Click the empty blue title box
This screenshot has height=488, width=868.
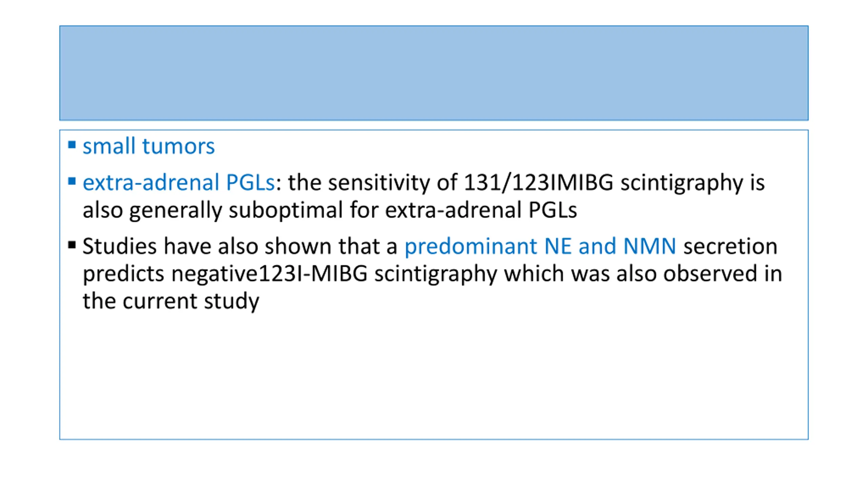pyautogui.click(x=434, y=73)
